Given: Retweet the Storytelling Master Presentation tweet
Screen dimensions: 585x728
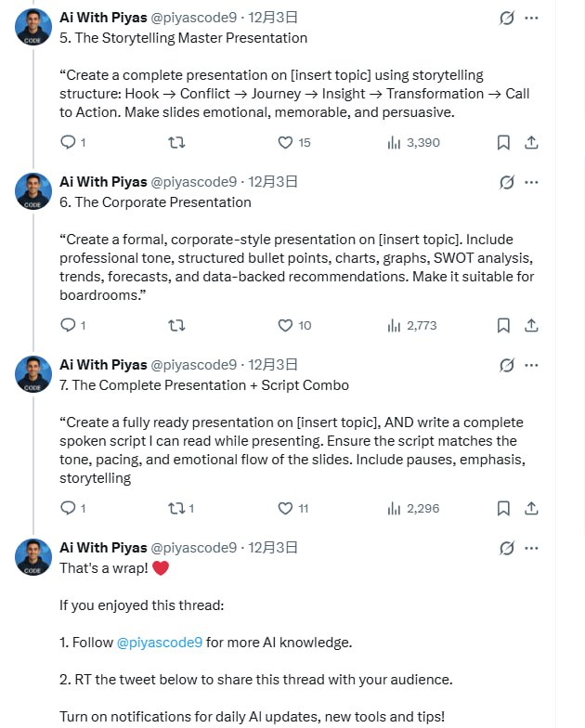Looking at the screenshot, I should (x=175, y=143).
